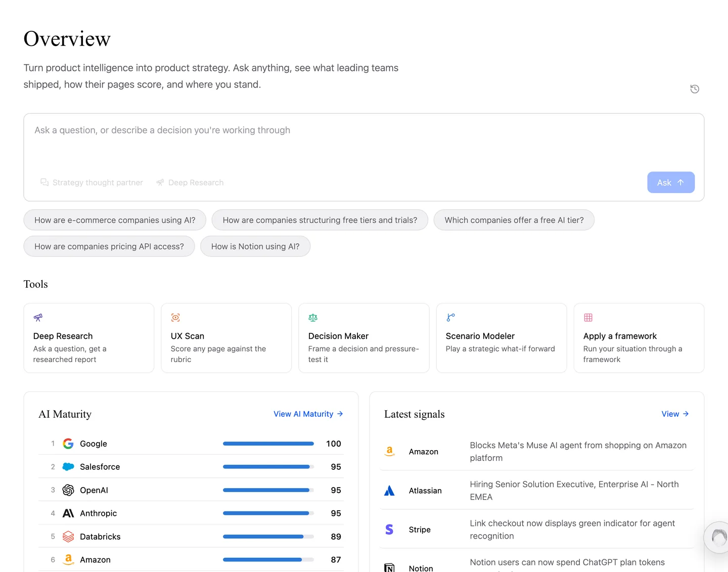Click the Notion logo icon

pyautogui.click(x=389, y=567)
